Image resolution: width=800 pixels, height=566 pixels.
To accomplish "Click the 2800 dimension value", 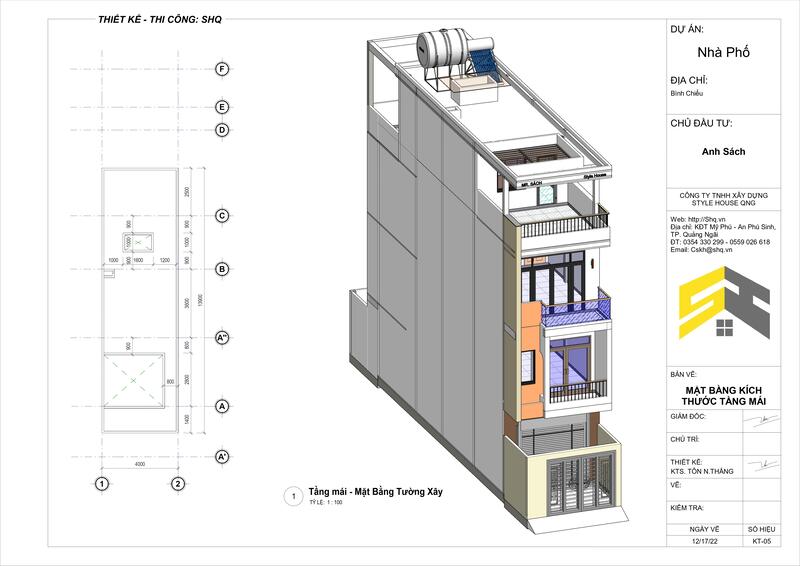I will (187, 380).
